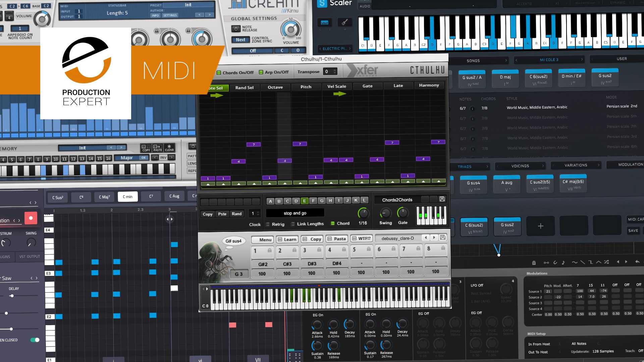Drag the Swing knob in Cthulhu
This screenshot has height=362, width=644.
pos(384,213)
